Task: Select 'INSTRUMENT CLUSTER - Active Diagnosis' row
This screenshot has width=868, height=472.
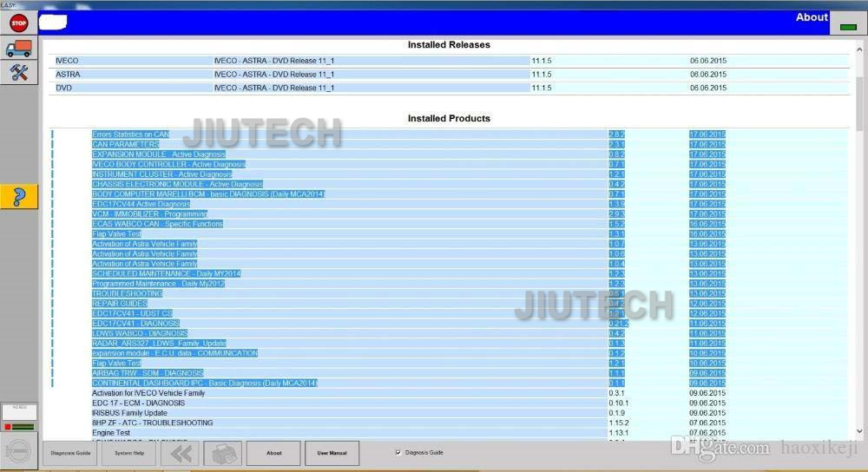Action: pyautogui.click(x=449, y=174)
